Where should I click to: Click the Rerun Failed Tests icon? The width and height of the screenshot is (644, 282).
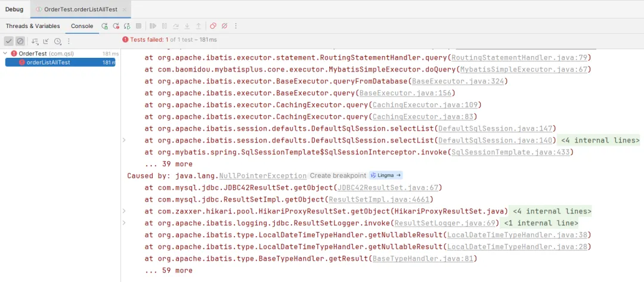[116, 26]
